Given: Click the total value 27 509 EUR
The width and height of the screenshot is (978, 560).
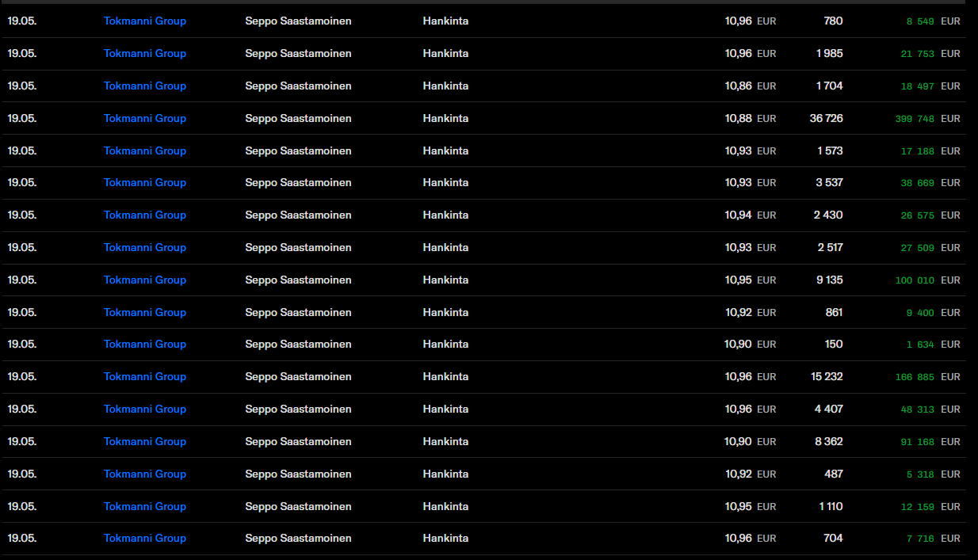Looking at the screenshot, I should point(930,247).
